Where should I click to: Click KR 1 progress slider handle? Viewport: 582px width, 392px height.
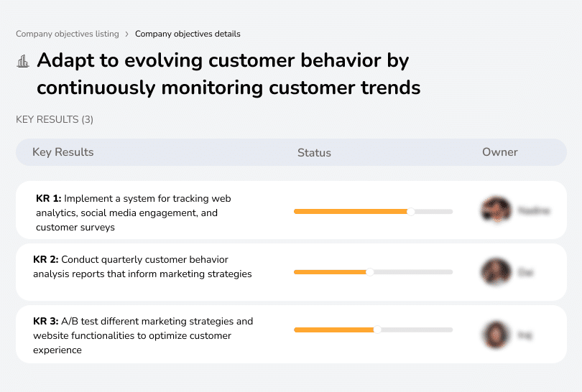pos(411,212)
